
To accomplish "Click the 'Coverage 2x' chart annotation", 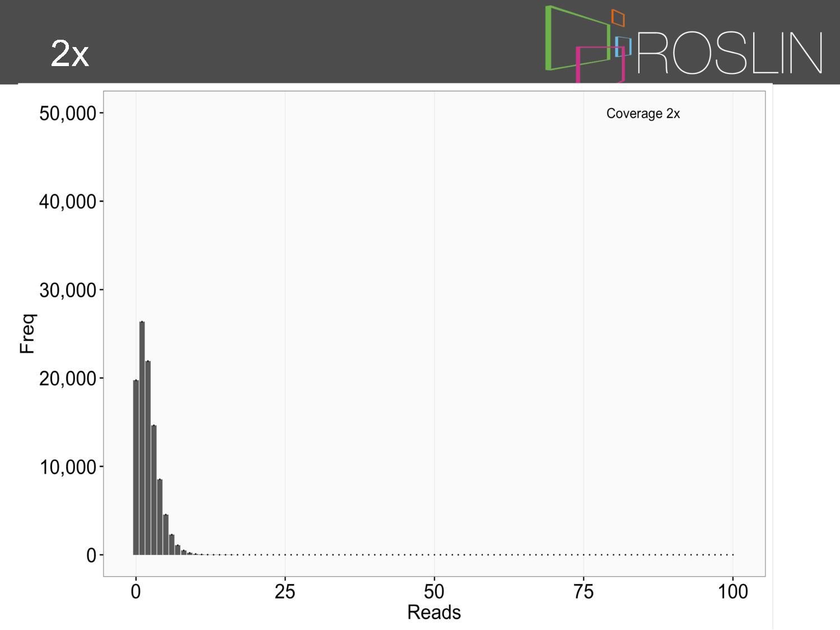I will pos(643,114).
